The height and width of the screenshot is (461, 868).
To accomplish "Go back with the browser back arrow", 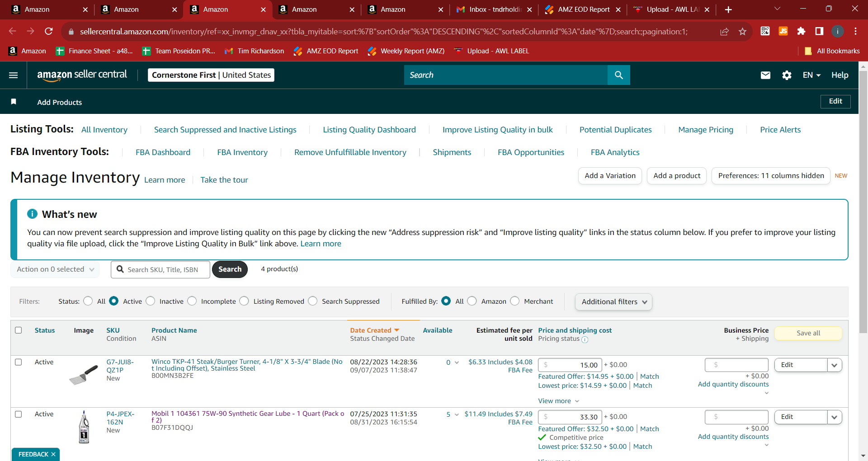I will click(x=13, y=31).
